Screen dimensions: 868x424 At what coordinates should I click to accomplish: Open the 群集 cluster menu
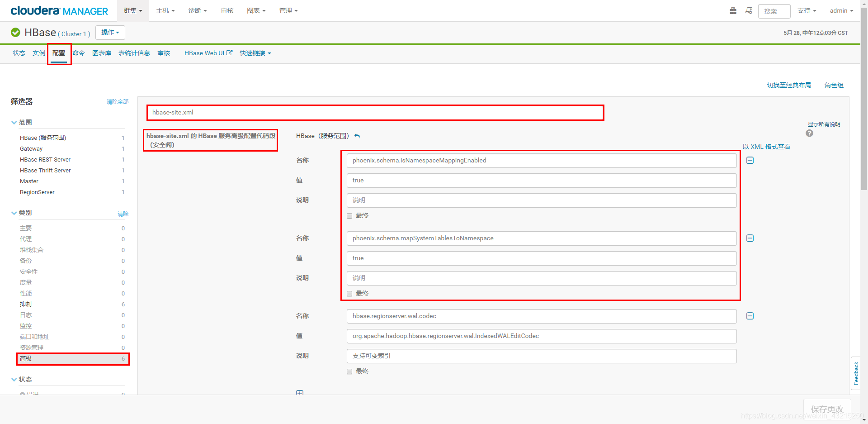(x=133, y=10)
